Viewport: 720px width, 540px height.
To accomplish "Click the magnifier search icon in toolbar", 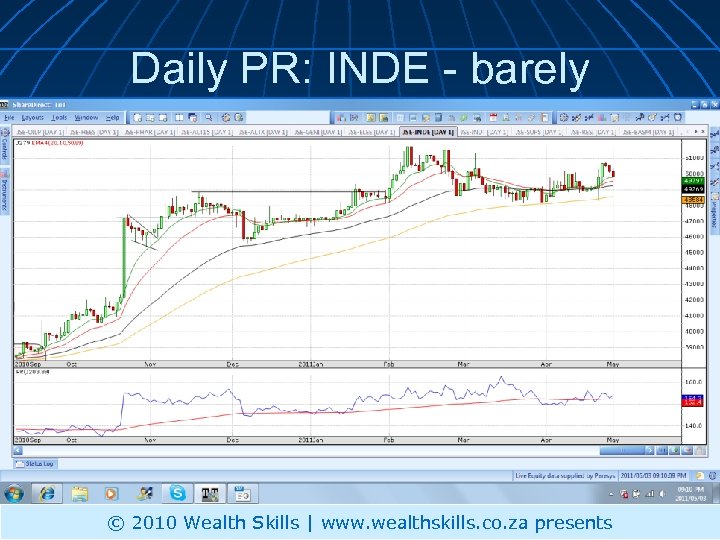I will [x=208, y=118].
